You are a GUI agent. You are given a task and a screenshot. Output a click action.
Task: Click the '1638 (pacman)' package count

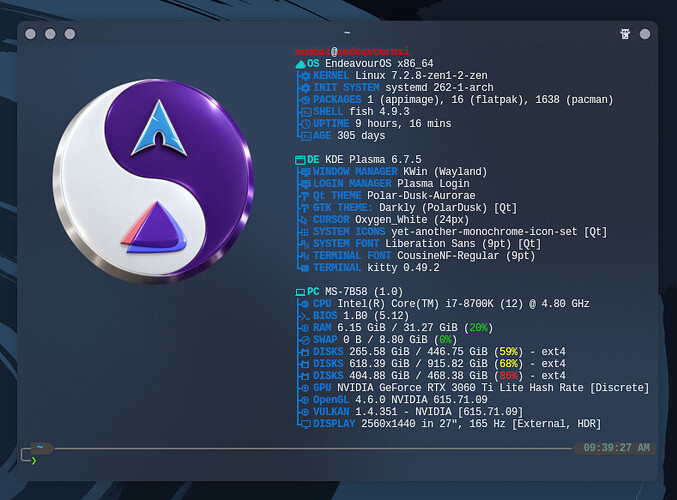(x=574, y=100)
